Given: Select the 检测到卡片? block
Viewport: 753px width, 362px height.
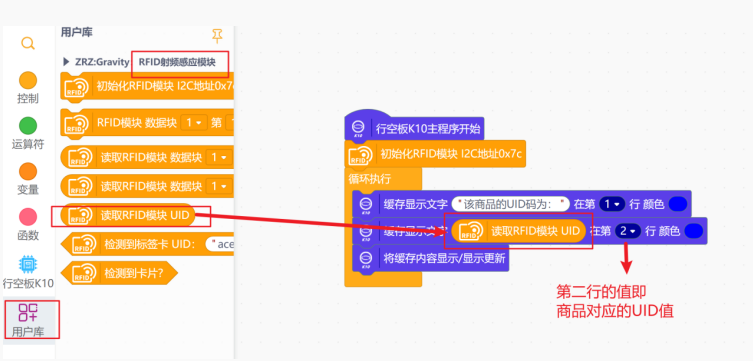Looking at the screenshot, I should [x=120, y=273].
